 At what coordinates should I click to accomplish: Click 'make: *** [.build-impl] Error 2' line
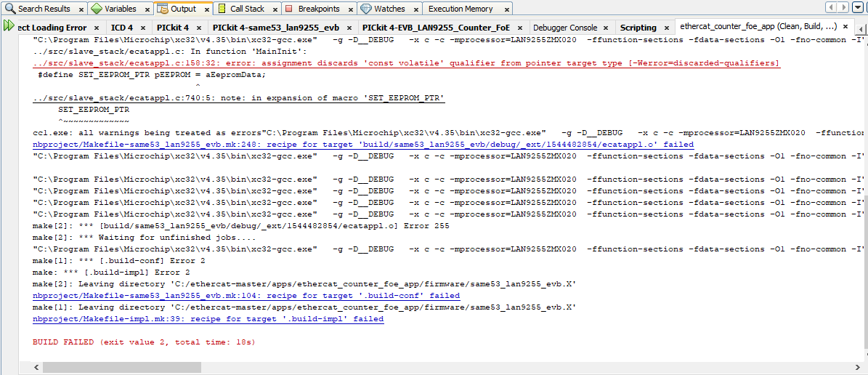tap(111, 273)
